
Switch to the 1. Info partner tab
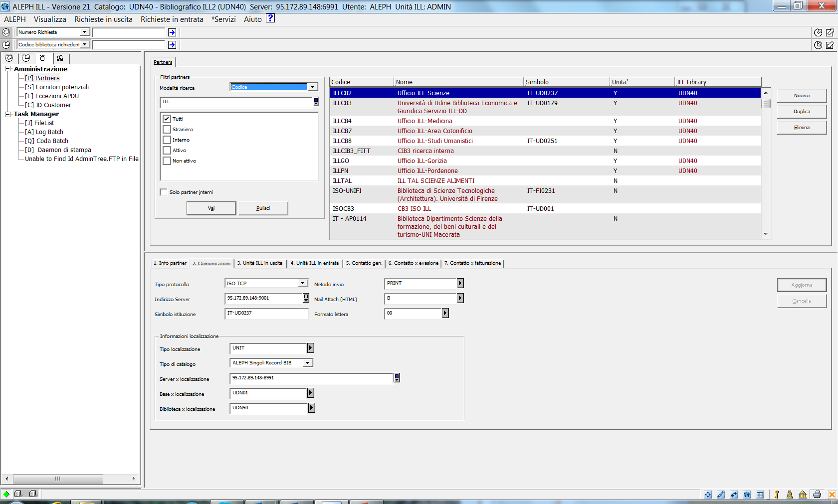tap(170, 263)
